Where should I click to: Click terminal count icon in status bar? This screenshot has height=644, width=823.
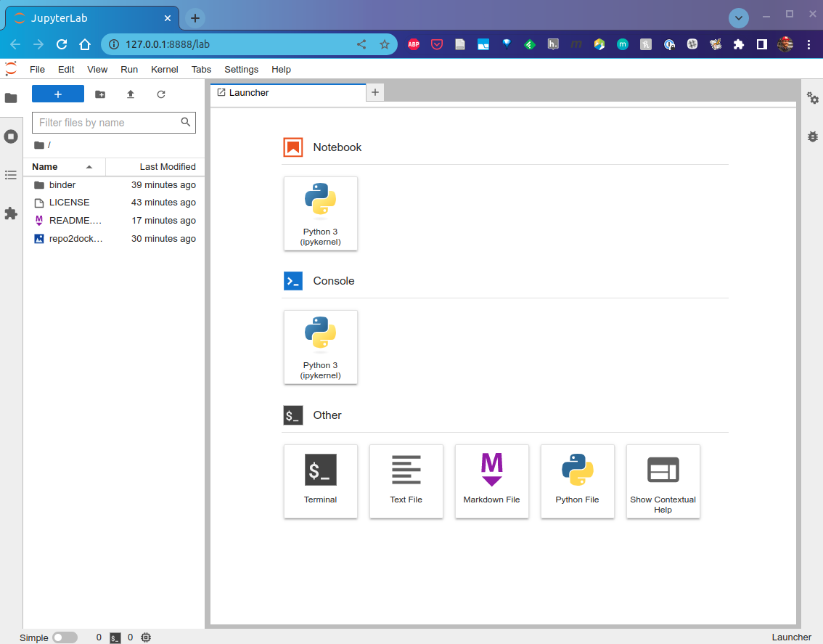pos(115,637)
